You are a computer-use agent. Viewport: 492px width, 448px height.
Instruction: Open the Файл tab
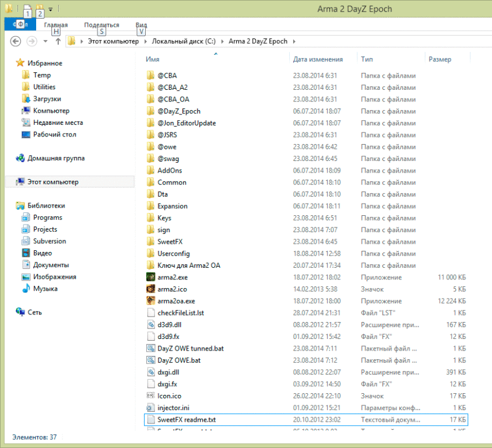pyautogui.click(x=20, y=24)
